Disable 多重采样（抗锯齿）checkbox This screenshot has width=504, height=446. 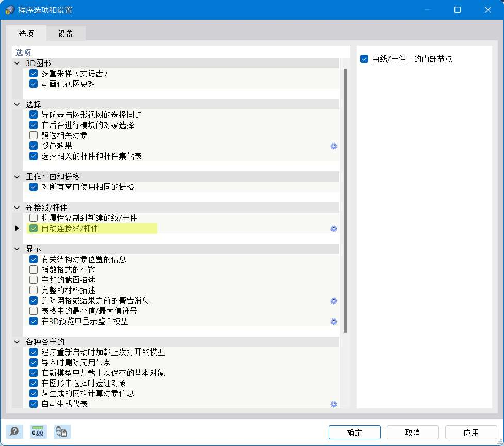tap(33, 73)
